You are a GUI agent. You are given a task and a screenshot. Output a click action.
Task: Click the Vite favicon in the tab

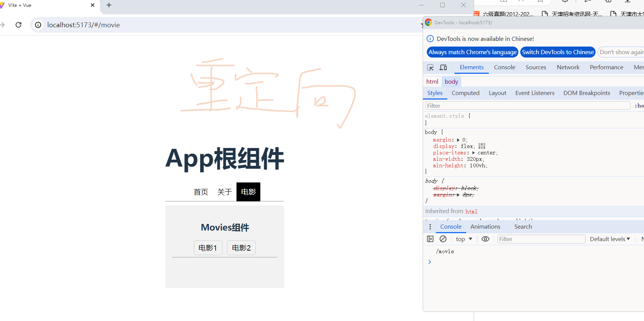click(2, 5)
